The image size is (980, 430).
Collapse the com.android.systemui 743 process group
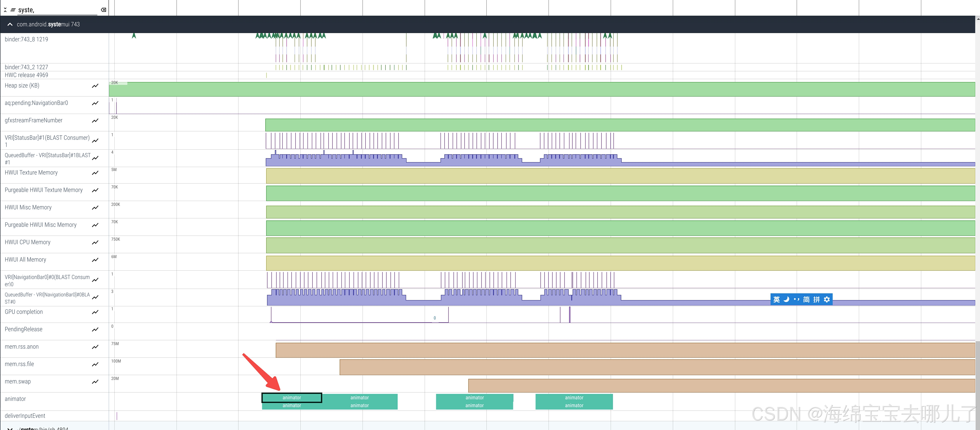tap(10, 24)
